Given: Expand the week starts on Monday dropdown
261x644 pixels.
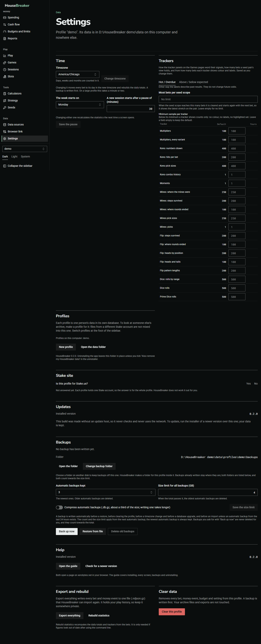Looking at the screenshot, I should [x=80, y=105].
